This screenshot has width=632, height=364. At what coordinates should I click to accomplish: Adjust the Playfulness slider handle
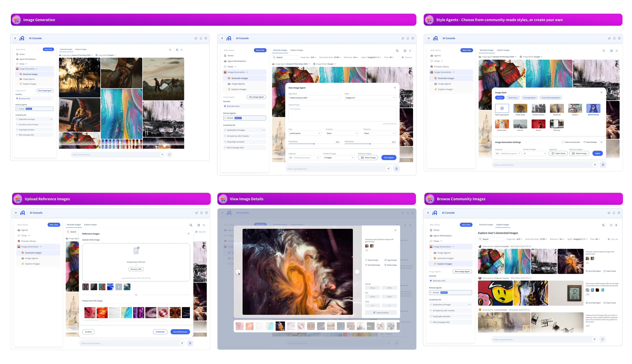point(314,144)
